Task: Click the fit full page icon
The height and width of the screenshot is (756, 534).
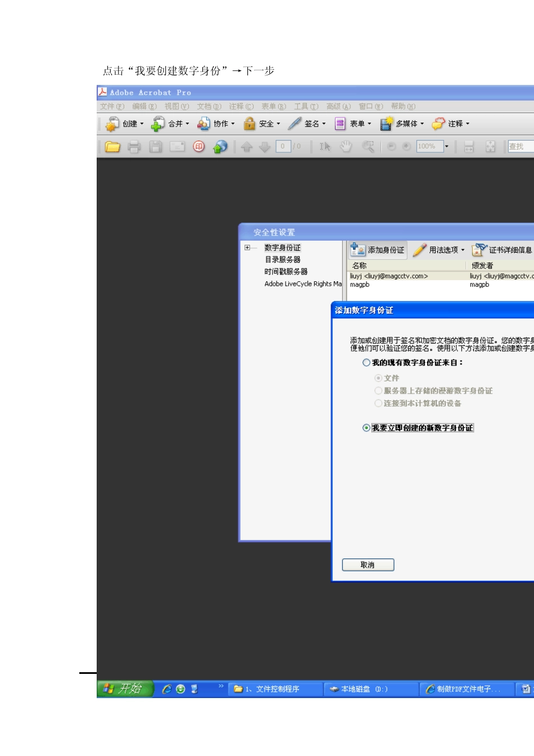Action: click(x=490, y=147)
